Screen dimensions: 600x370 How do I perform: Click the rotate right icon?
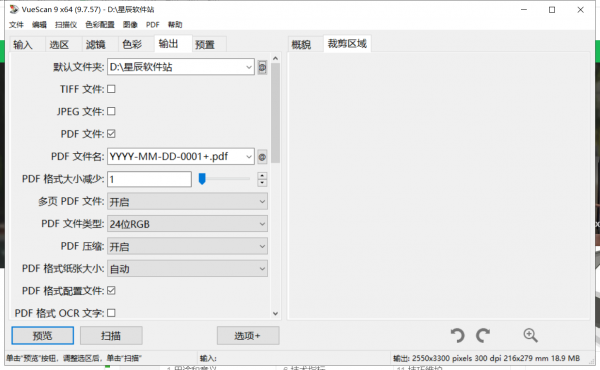pyautogui.click(x=483, y=336)
